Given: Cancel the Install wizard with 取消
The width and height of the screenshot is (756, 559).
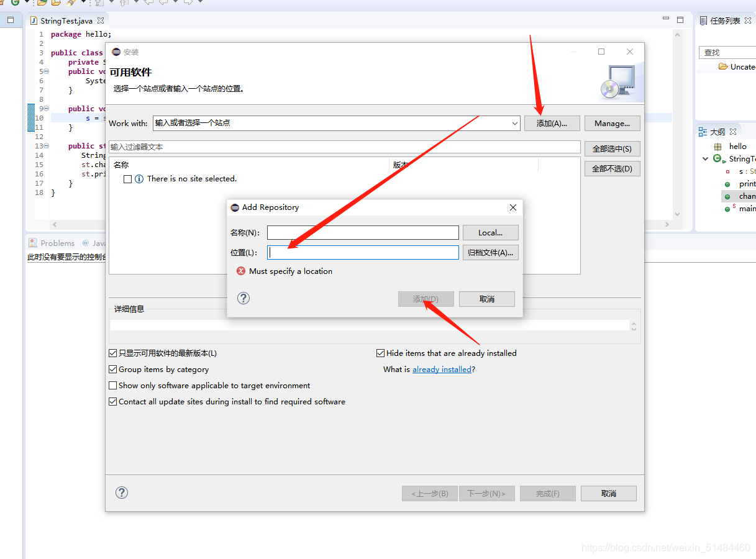Looking at the screenshot, I should [609, 493].
